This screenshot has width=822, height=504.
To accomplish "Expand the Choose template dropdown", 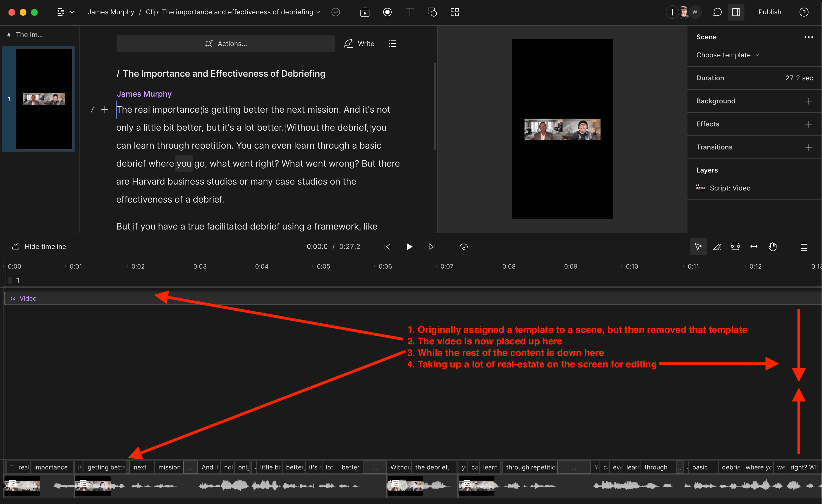I will pyautogui.click(x=727, y=55).
